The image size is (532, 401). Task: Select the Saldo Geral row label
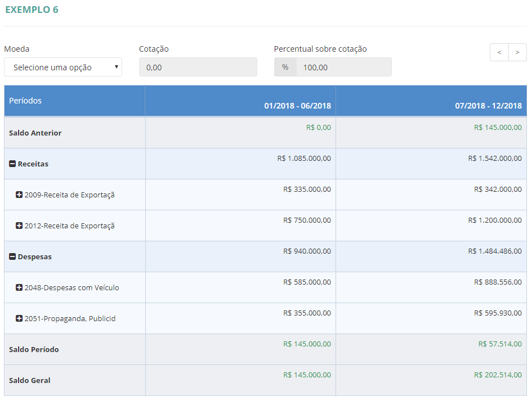[x=30, y=381]
